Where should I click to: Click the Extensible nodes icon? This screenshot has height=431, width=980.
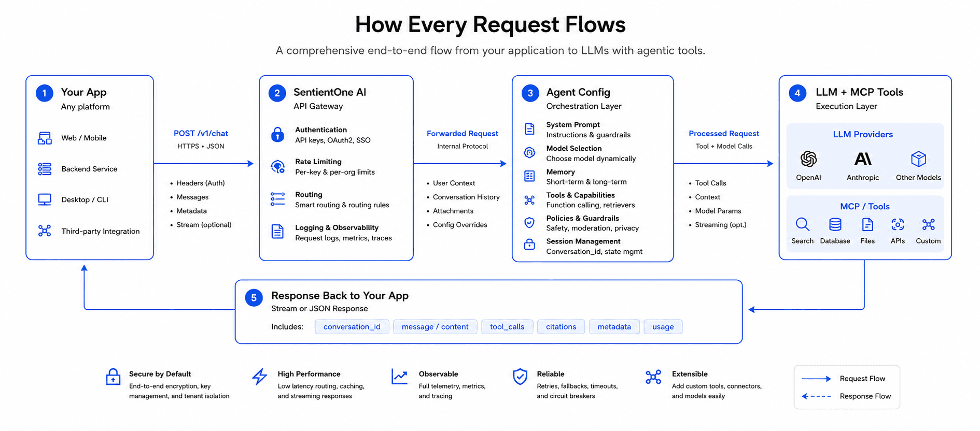tap(653, 377)
